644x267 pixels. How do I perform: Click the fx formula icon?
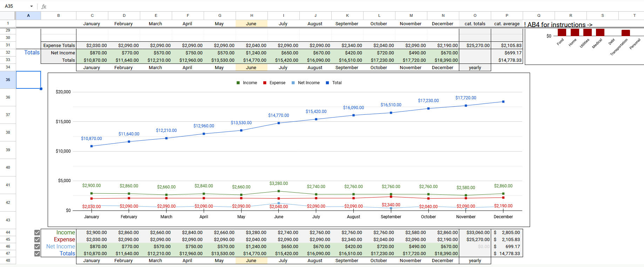[44, 6]
